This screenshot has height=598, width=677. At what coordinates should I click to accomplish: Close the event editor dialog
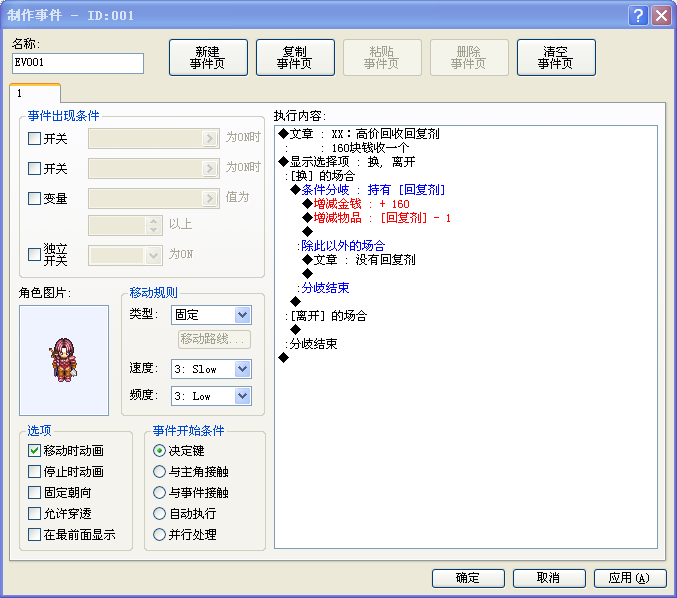661,16
